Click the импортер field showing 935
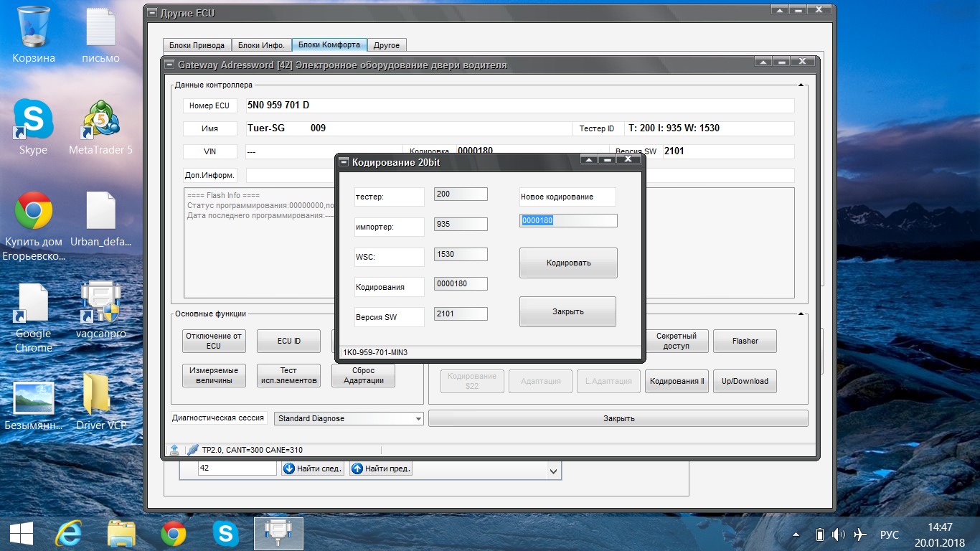Image resolution: width=980 pixels, height=551 pixels. (x=461, y=224)
